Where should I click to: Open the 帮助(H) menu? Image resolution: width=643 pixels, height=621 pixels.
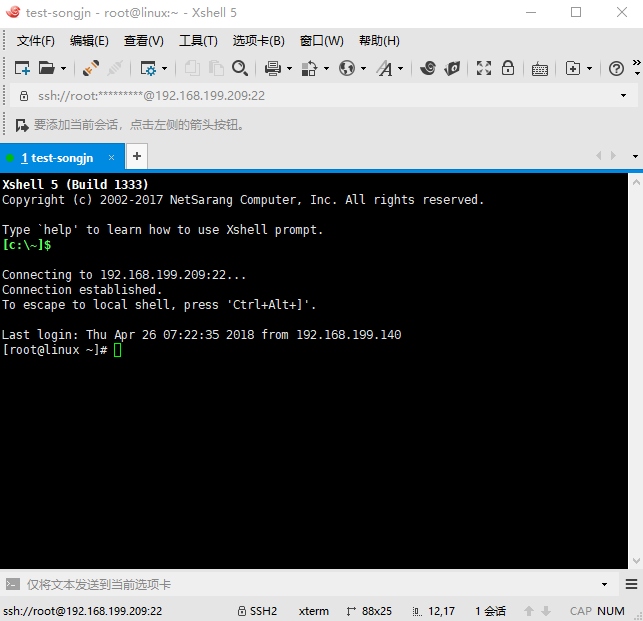click(x=379, y=41)
